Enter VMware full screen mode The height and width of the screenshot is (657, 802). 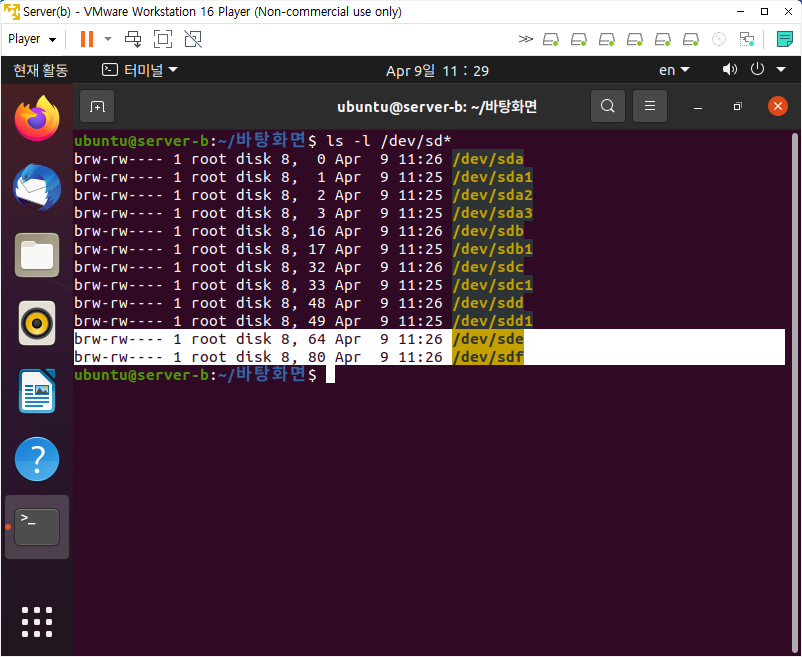click(163, 39)
